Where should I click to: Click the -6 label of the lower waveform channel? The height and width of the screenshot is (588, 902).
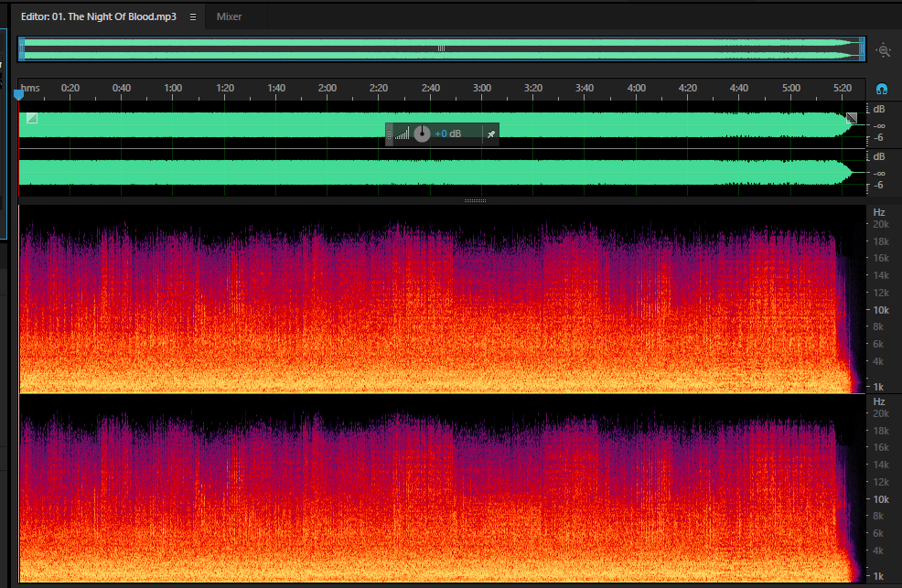[878, 185]
